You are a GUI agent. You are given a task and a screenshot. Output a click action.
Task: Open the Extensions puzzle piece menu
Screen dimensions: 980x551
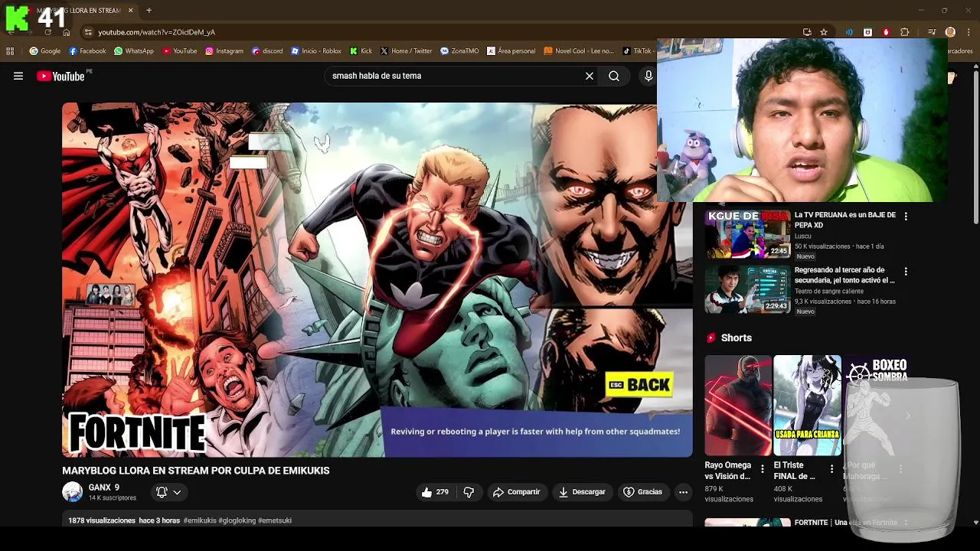pos(905,32)
